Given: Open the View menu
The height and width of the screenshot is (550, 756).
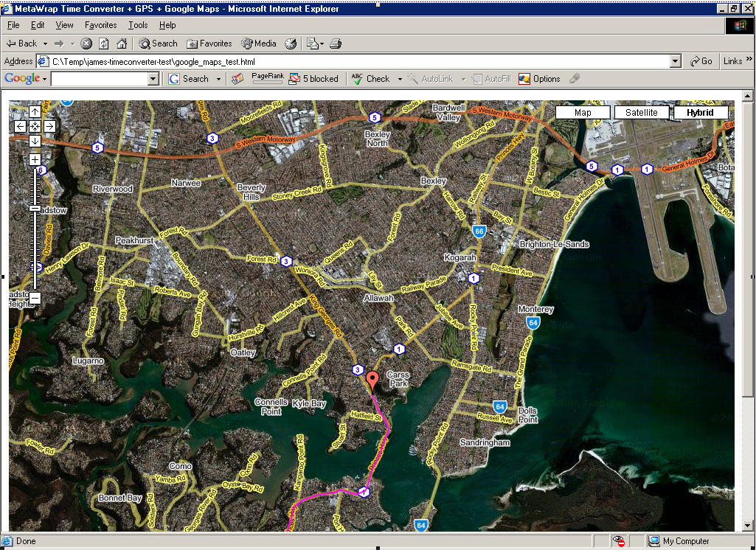Looking at the screenshot, I should tap(65, 25).
